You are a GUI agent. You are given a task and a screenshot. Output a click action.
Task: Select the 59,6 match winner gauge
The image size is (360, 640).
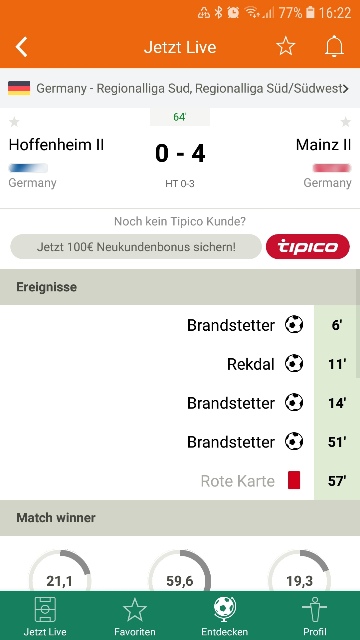pos(180,571)
